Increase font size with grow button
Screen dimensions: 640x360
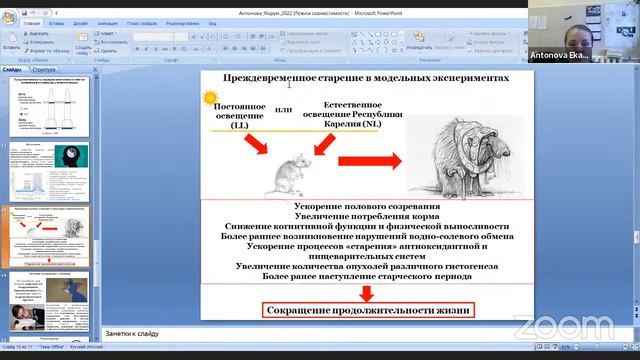click(194, 37)
